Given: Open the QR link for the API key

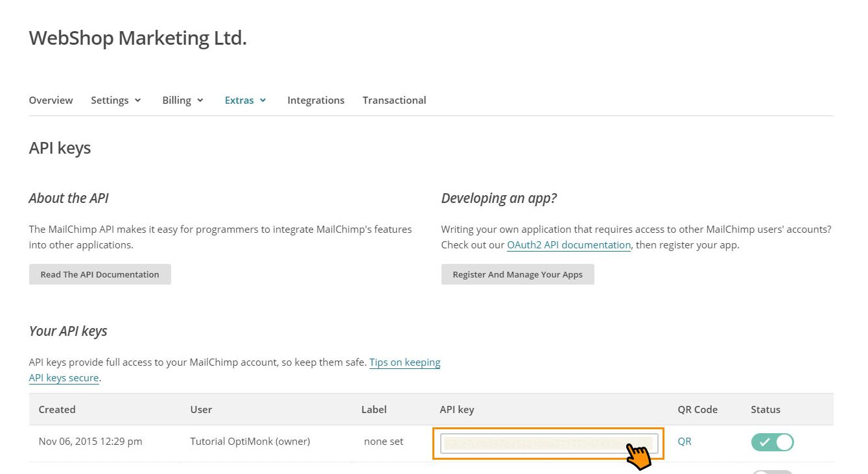Looking at the screenshot, I should (685, 442).
